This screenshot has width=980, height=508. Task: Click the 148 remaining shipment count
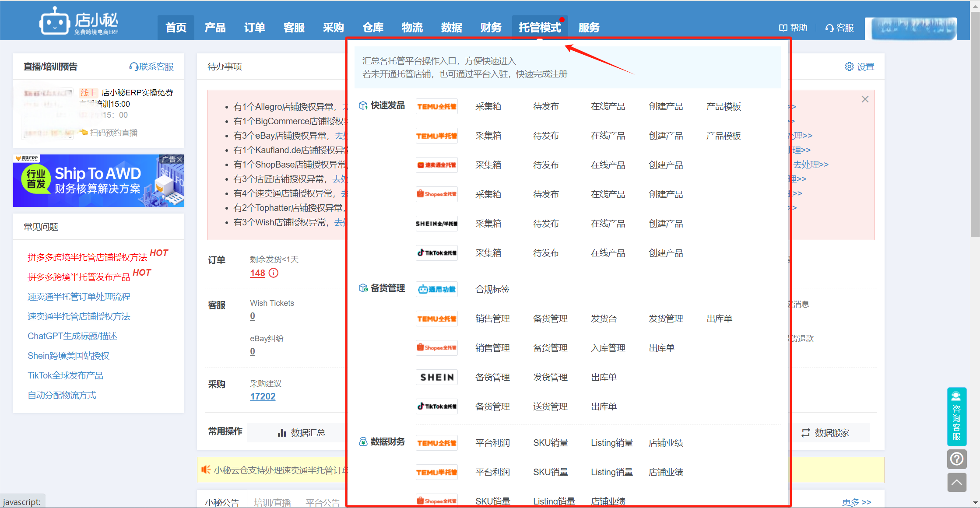[x=258, y=273]
